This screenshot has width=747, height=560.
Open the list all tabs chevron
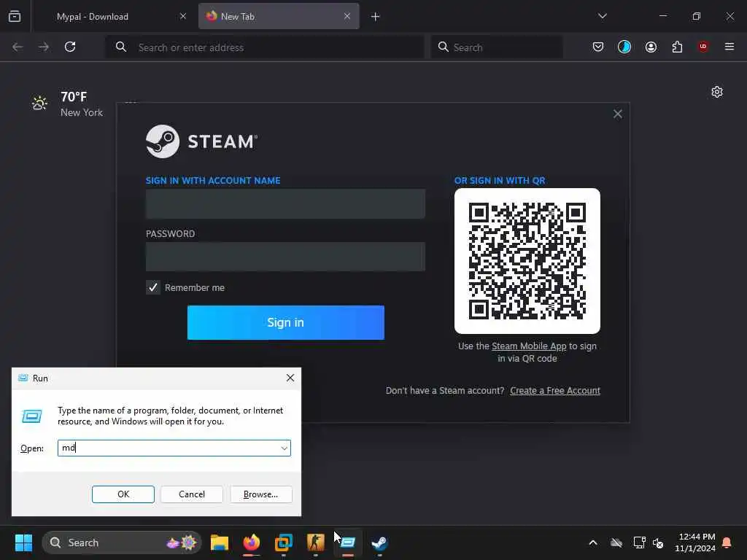[602, 16]
